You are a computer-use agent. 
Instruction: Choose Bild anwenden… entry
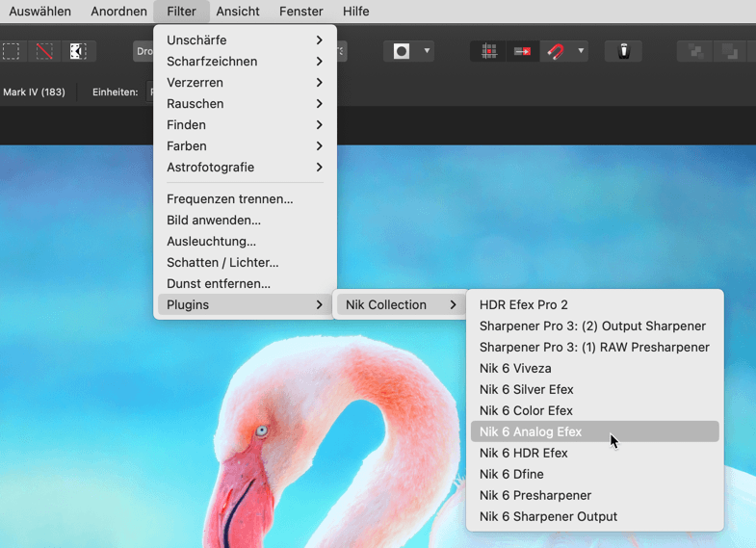[245, 221]
